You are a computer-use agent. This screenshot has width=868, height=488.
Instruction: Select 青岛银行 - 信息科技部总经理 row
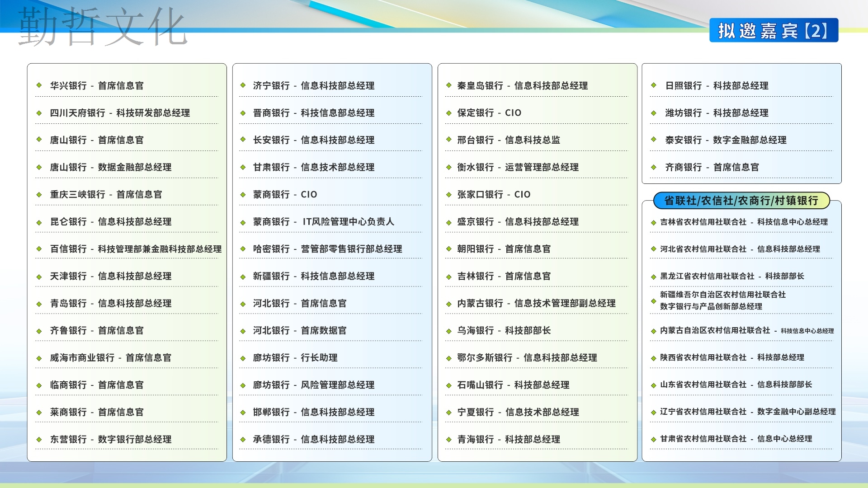(111, 303)
